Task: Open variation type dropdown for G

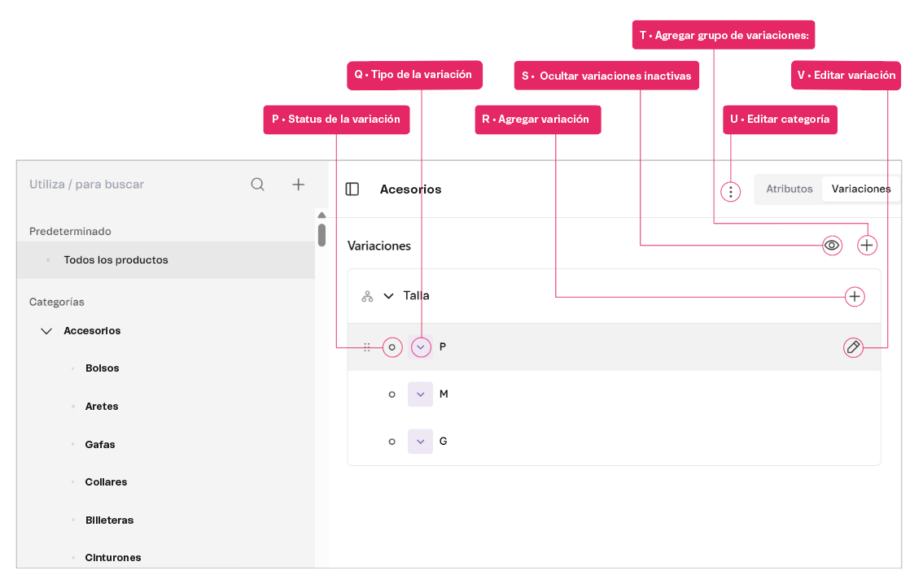Action: (420, 442)
